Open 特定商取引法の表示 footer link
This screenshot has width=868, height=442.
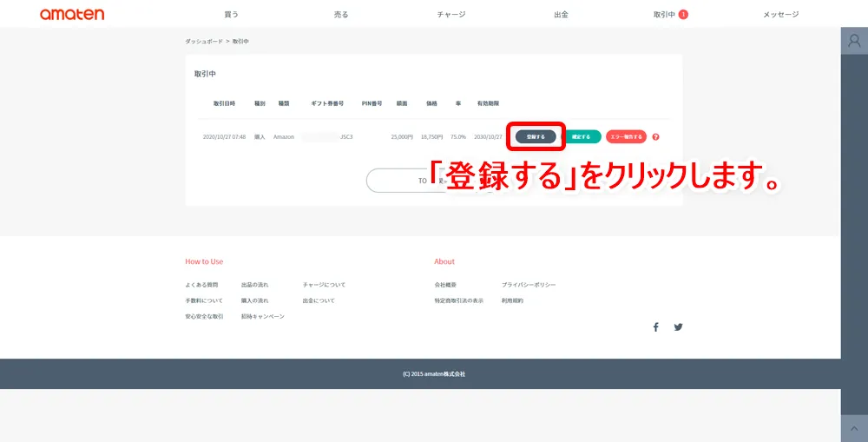(459, 300)
